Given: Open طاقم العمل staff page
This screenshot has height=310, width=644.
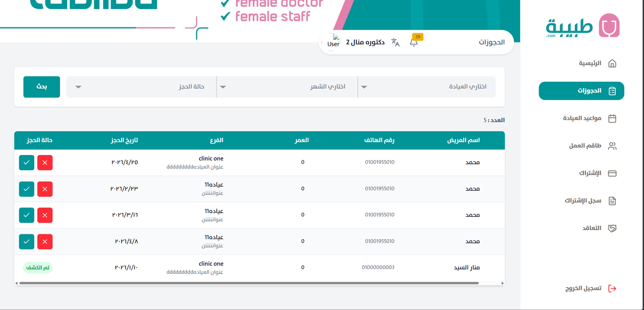Looking at the screenshot, I should pos(592,146).
